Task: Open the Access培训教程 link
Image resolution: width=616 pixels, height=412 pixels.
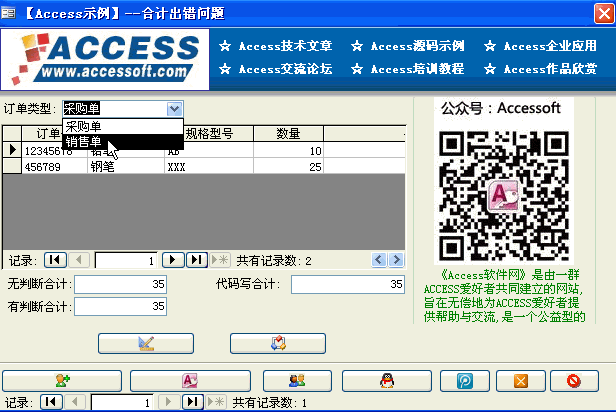Action: coord(418,69)
